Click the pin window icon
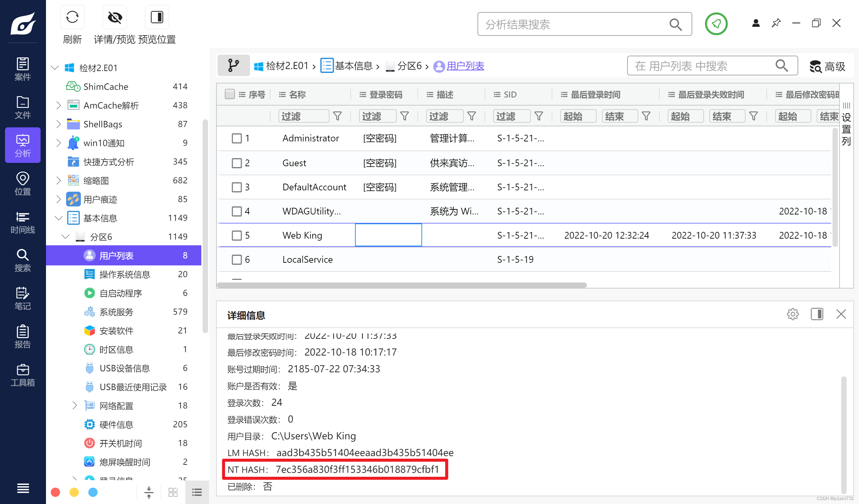Screen dimensions: 859x504 pos(776,23)
